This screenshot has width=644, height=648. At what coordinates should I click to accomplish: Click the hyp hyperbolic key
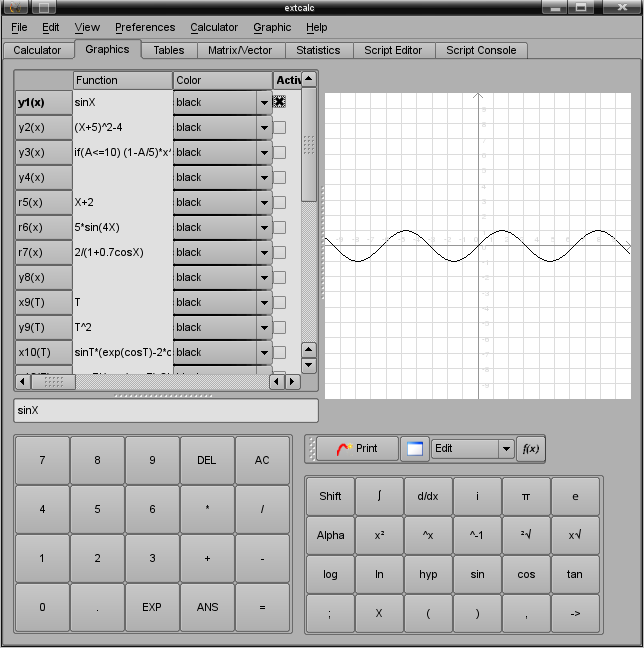coord(428,574)
